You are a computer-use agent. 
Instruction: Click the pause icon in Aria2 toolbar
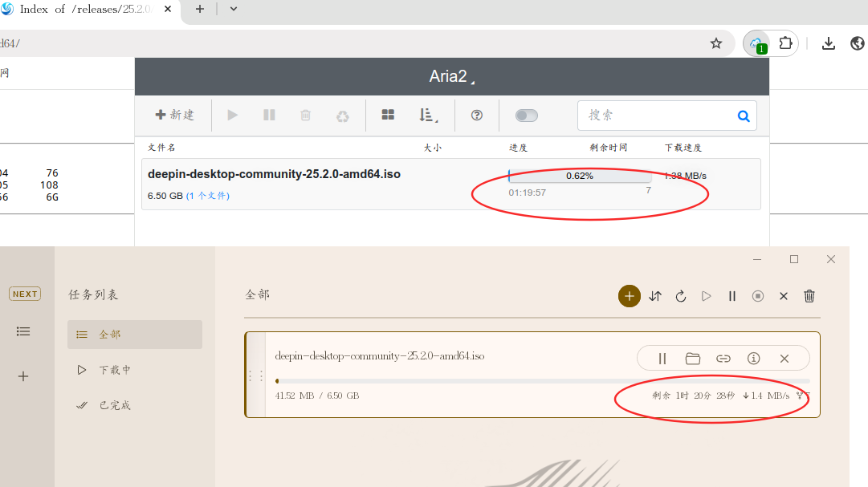[x=269, y=115]
